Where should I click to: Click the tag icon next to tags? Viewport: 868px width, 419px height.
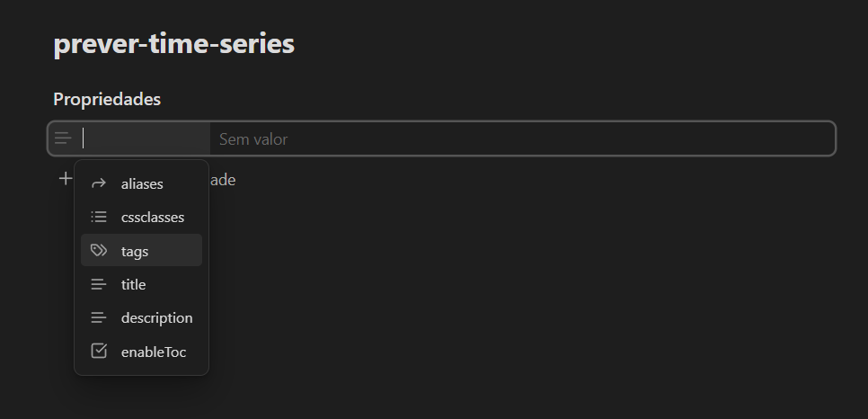(99, 251)
